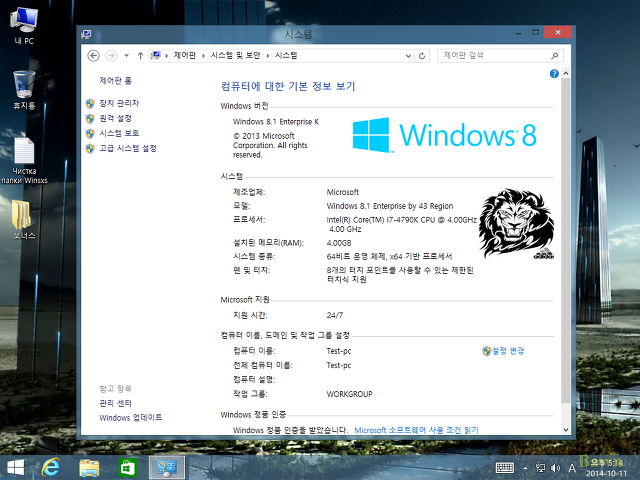Click the computer icon in address bar
This screenshot has height=480, width=640.
pyautogui.click(x=156, y=56)
